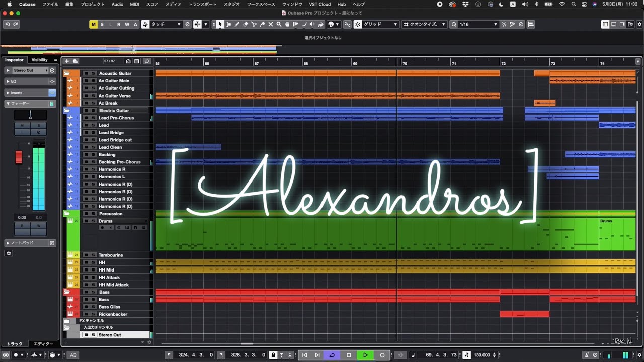
Task: Click the Redo arrow in toolbar
Action: click(x=16, y=24)
